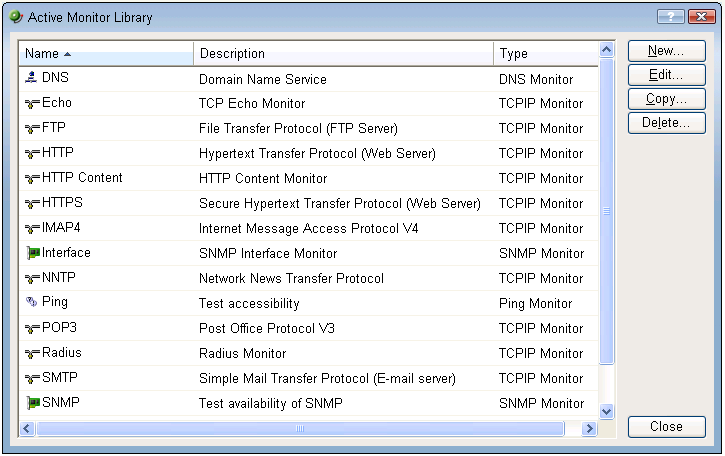Click the Echo row TCPIP icon
The width and height of the screenshot is (725, 456).
pyautogui.click(x=32, y=104)
